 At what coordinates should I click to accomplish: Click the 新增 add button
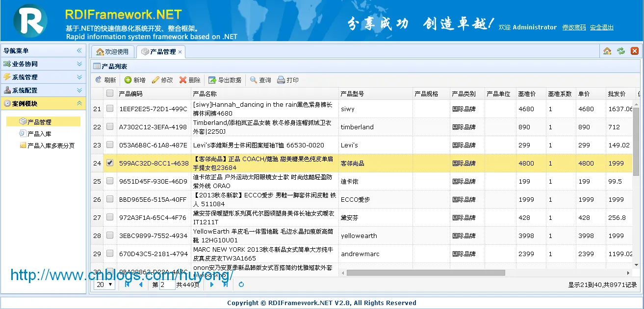(135, 80)
